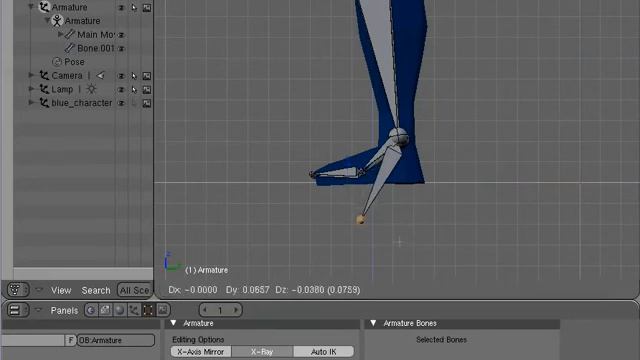Toggle visibility eye for Lamp
This screenshot has width=640, height=360.
point(121,89)
